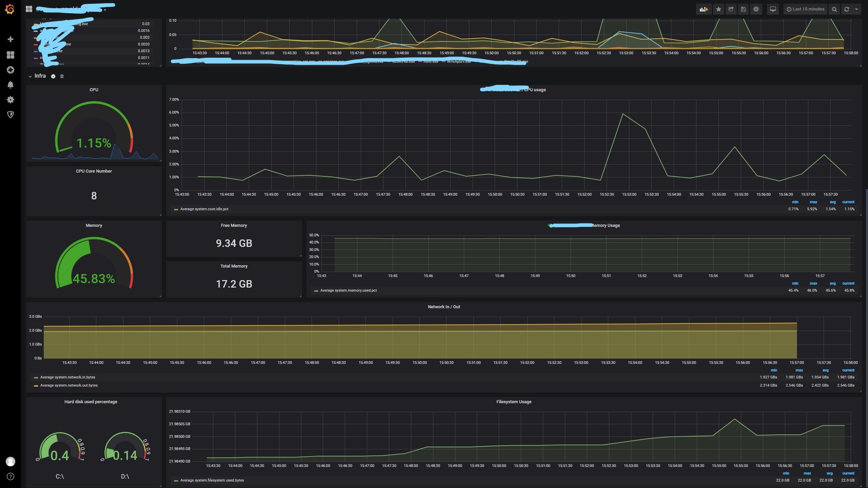Toggle Average system.memory.used.pct legend series
The width and height of the screenshot is (868, 488).
[348, 291]
